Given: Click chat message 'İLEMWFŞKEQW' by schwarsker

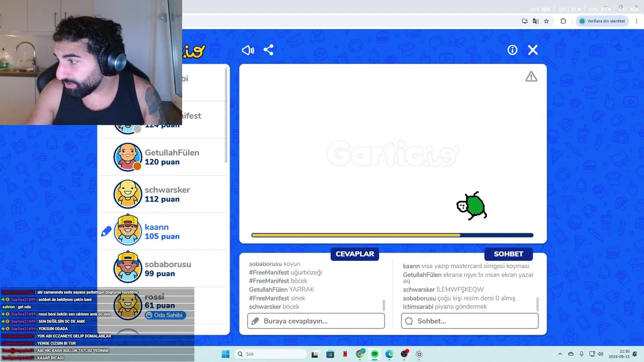Looking at the screenshot, I should point(460,290).
